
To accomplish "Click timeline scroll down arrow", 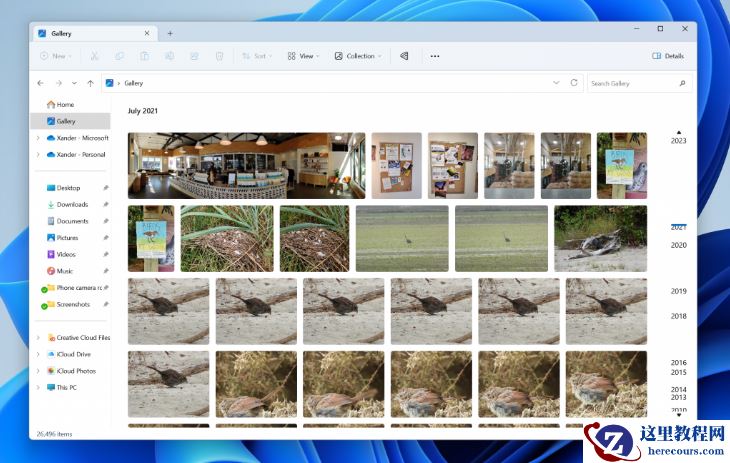I will click(679, 415).
